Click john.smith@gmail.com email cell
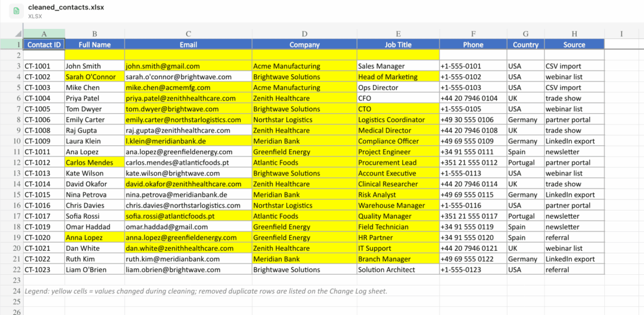This screenshot has height=315, width=644. (189, 66)
